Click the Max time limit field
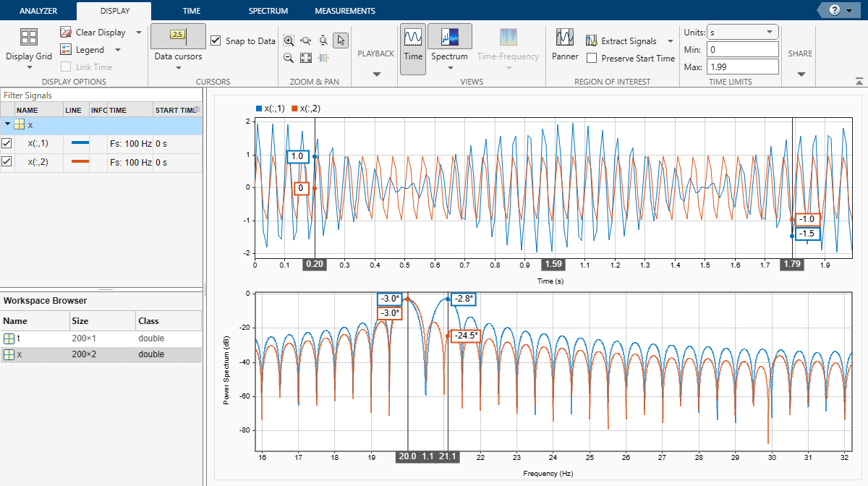 tap(743, 67)
